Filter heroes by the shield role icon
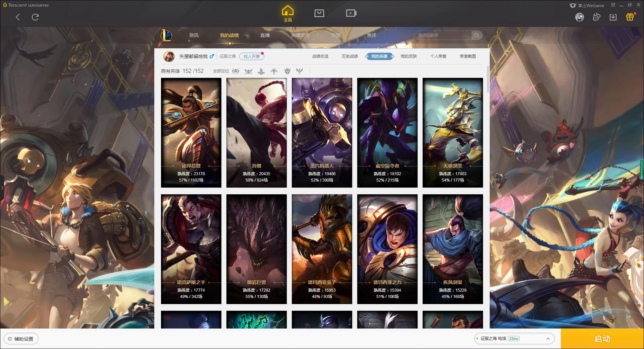The image size is (644, 349). 287,71
